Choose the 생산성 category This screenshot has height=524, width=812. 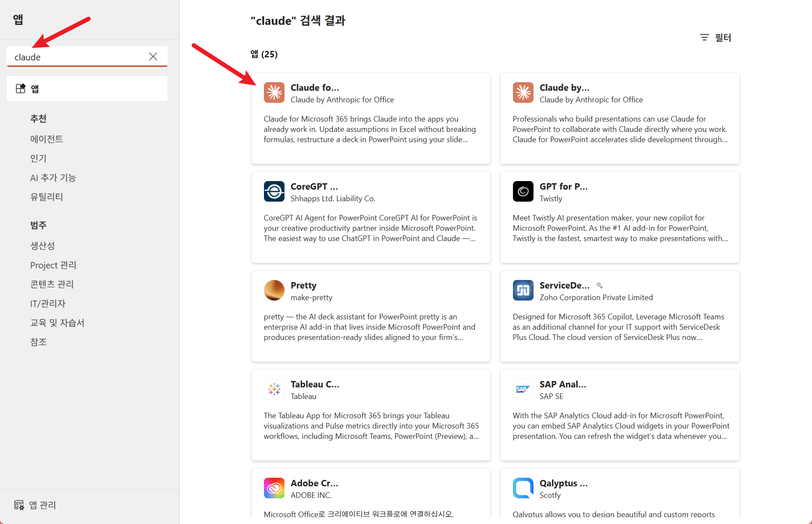tap(42, 245)
